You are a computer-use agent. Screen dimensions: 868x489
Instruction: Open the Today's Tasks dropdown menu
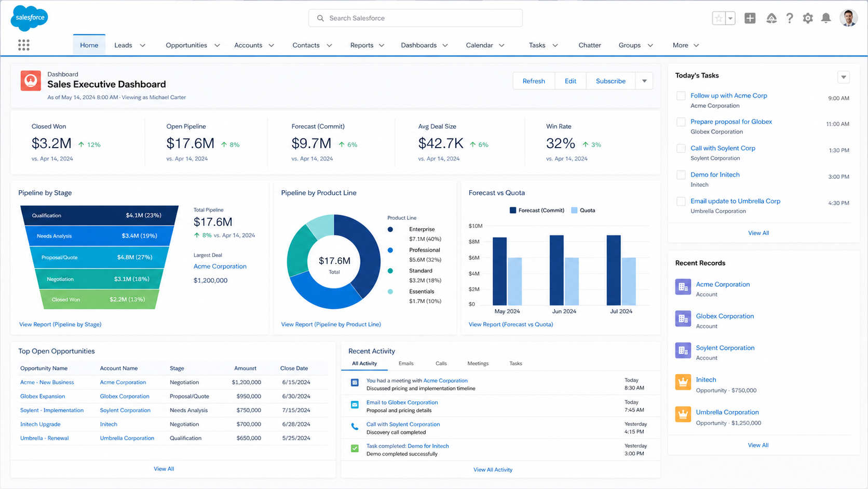point(844,77)
